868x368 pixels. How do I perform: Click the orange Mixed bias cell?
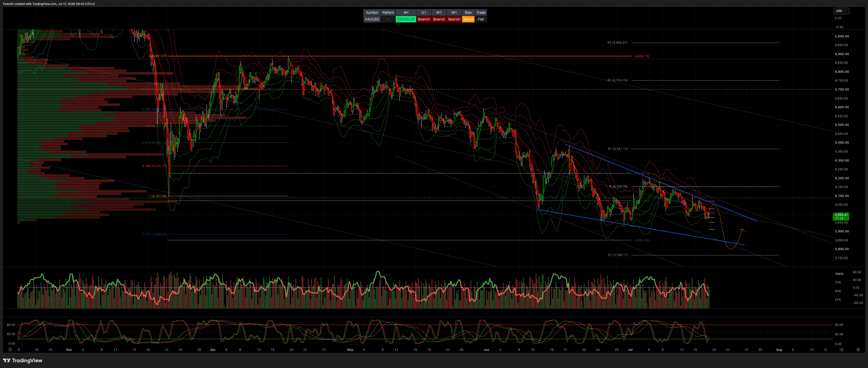[468, 19]
